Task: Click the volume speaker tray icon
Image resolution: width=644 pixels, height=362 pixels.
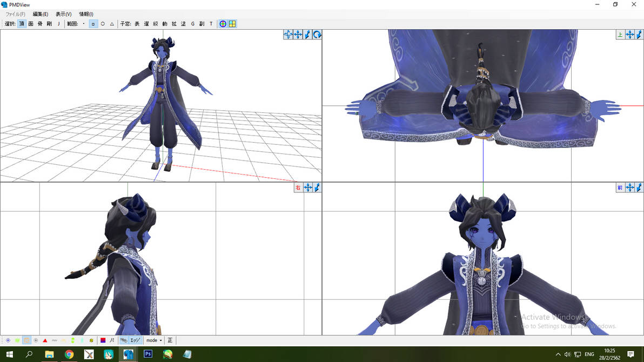Action: (567, 354)
